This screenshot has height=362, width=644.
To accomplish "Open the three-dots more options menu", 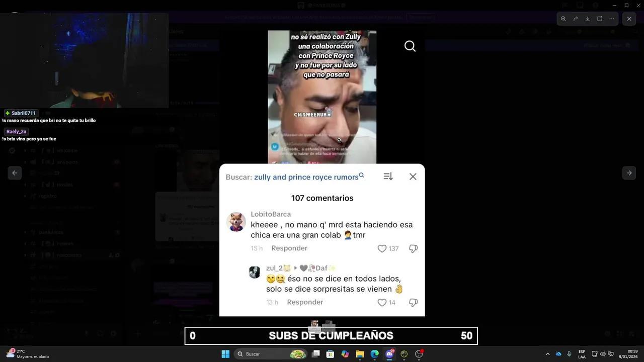I will [612, 19].
